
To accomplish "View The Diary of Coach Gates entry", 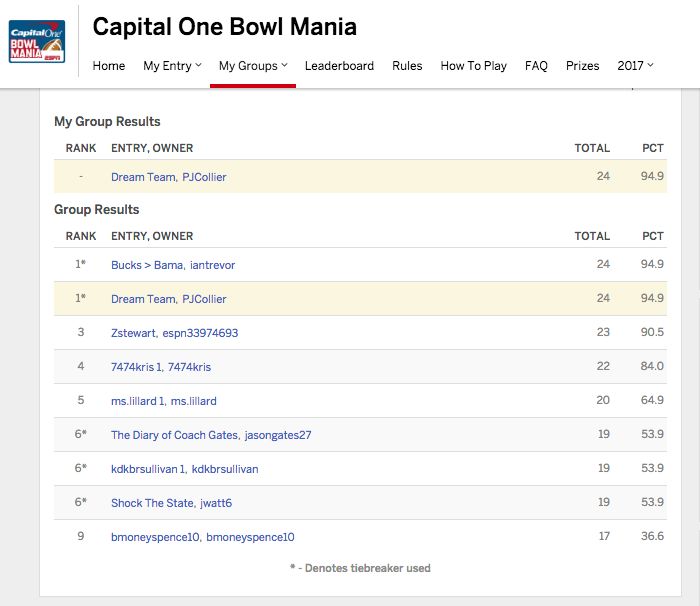I will 175,435.
